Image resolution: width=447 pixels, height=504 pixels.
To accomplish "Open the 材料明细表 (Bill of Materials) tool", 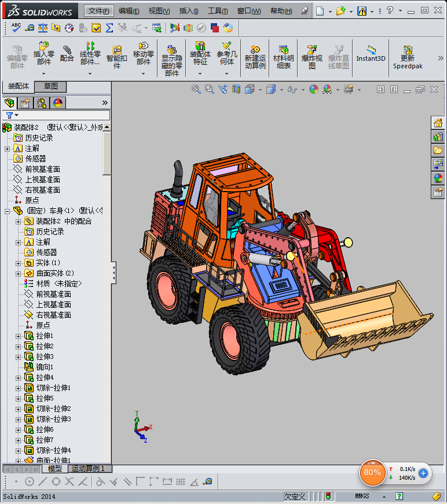I will tap(283, 57).
